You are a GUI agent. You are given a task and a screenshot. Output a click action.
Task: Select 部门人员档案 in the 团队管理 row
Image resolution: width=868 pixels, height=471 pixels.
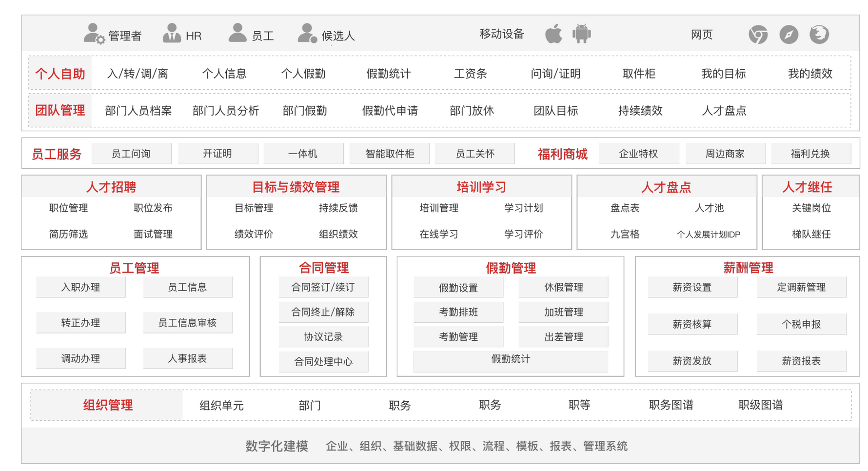tap(138, 111)
